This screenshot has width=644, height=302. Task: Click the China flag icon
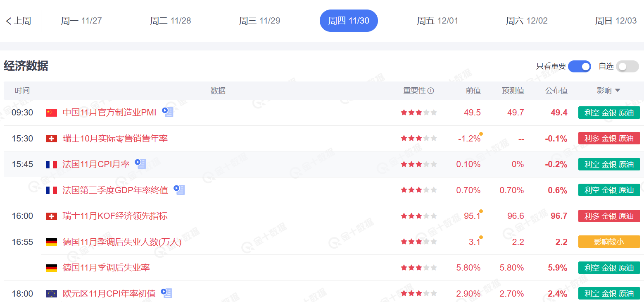51,112
